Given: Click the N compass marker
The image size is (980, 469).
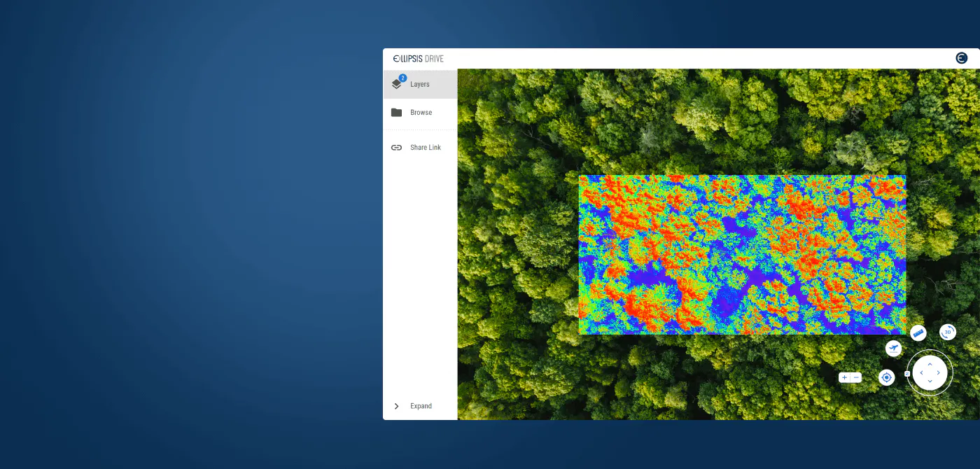Looking at the screenshot, I should point(907,374).
